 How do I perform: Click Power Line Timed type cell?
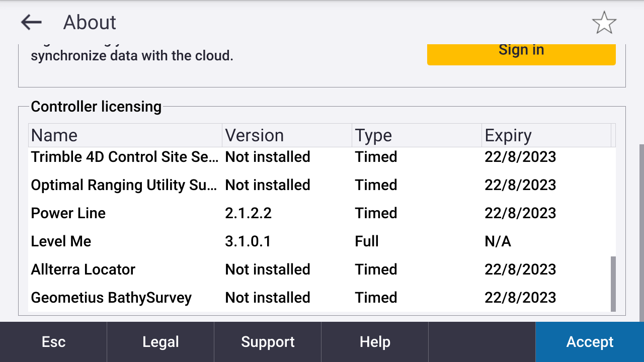pos(376,213)
